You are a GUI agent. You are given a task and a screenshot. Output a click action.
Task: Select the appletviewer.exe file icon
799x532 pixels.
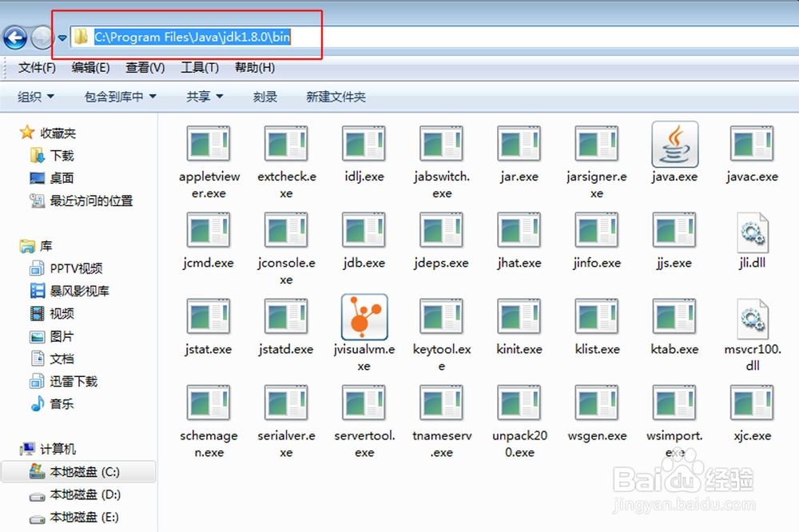click(x=209, y=143)
